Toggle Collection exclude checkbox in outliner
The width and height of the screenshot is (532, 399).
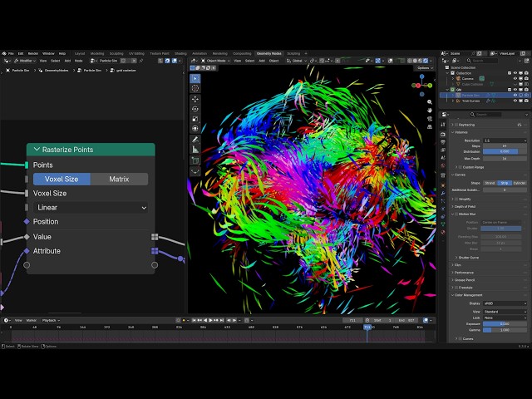click(510, 73)
